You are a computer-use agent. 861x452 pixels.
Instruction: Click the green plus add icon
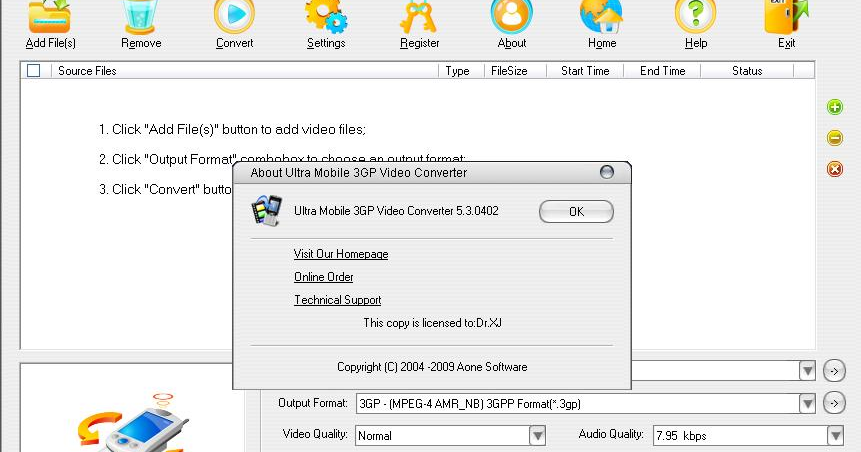[x=835, y=107]
